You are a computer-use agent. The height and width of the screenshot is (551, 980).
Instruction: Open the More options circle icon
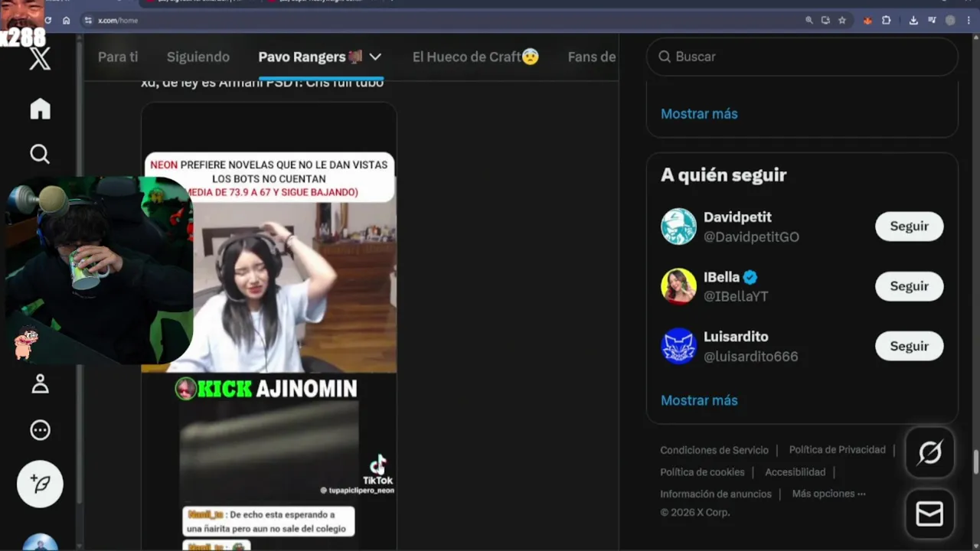coord(40,430)
